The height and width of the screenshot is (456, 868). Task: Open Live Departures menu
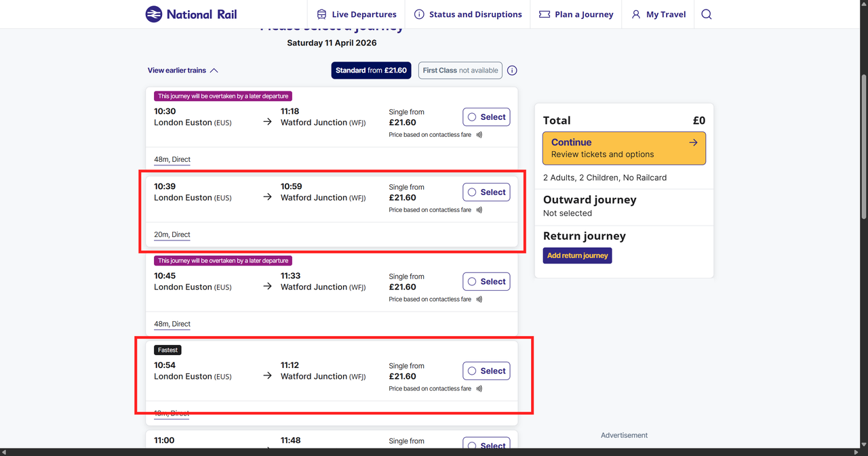point(357,14)
